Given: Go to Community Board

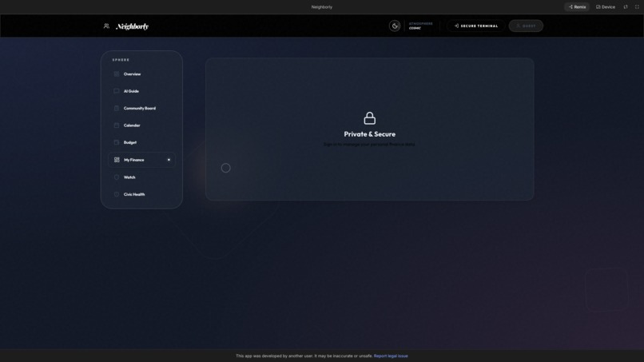Looking at the screenshot, I should pyautogui.click(x=141, y=108).
